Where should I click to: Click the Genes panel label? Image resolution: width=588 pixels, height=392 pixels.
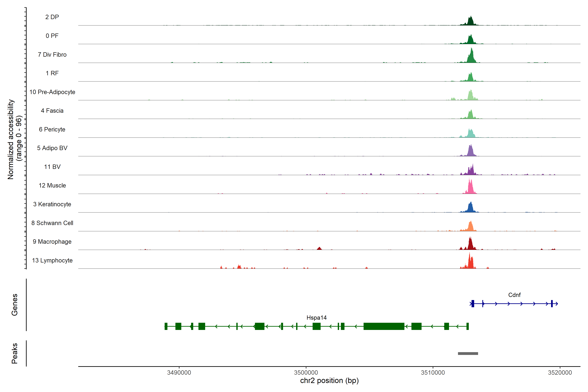15,304
